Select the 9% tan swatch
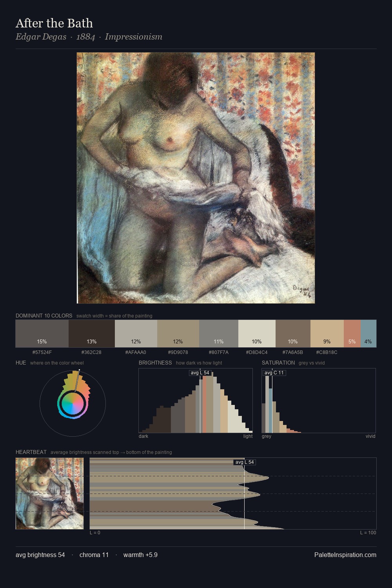Image resolution: width=392 pixels, height=588 pixels. (x=327, y=334)
